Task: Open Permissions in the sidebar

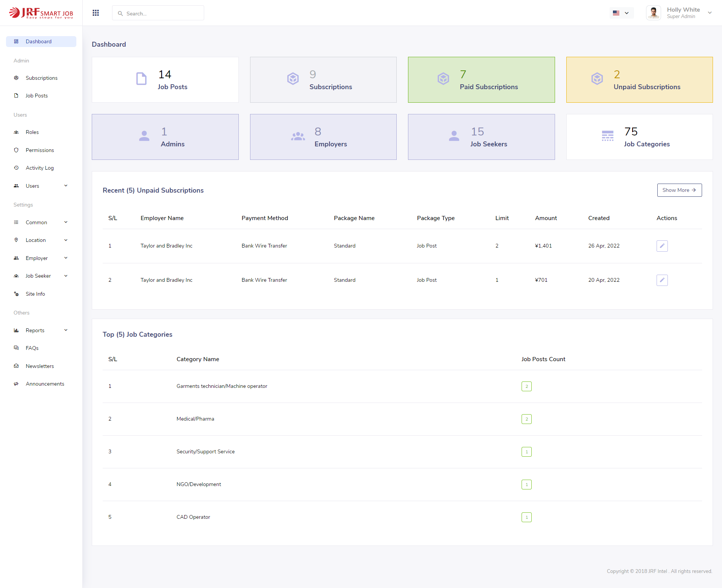Action: point(41,150)
